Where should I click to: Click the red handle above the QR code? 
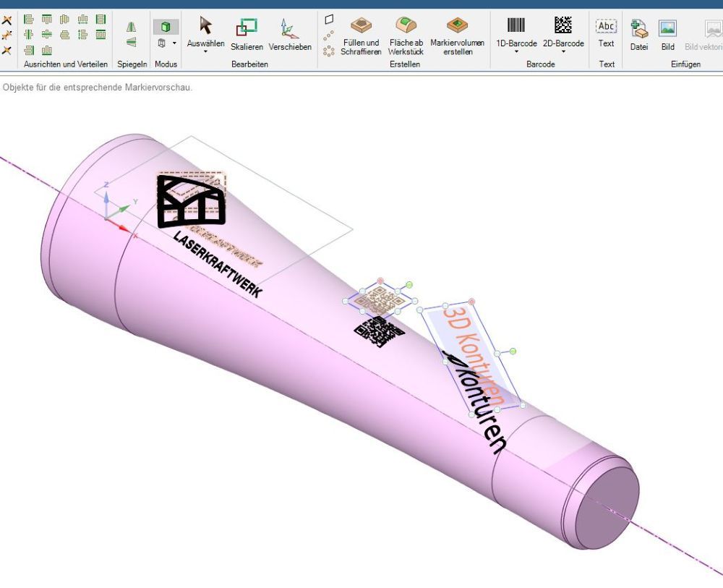tap(380, 281)
